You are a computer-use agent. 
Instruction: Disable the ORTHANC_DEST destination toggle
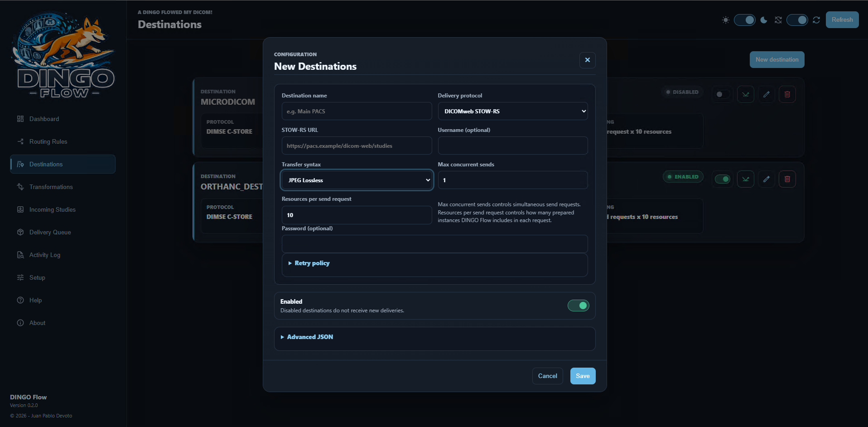click(722, 179)
